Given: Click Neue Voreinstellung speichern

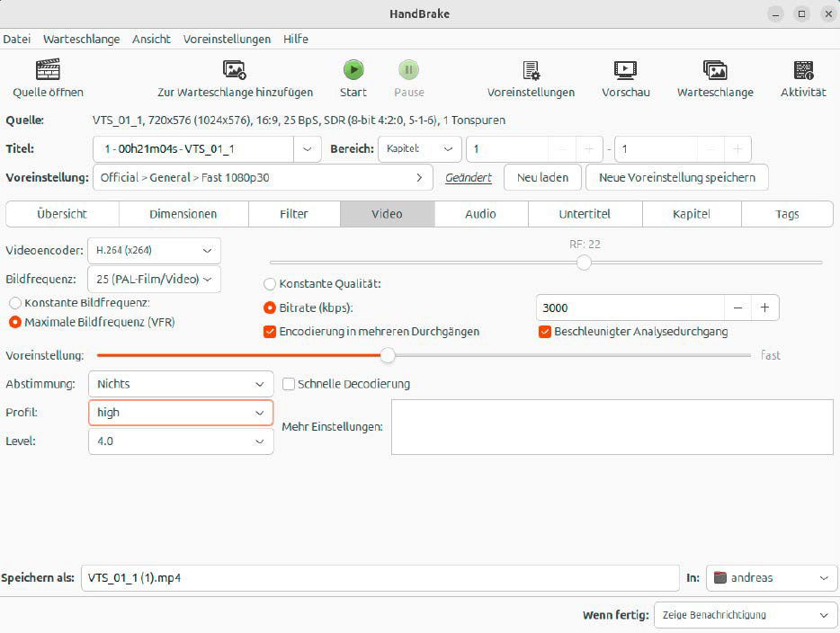Looking at the screenshot, I should [x=676, y=177].
